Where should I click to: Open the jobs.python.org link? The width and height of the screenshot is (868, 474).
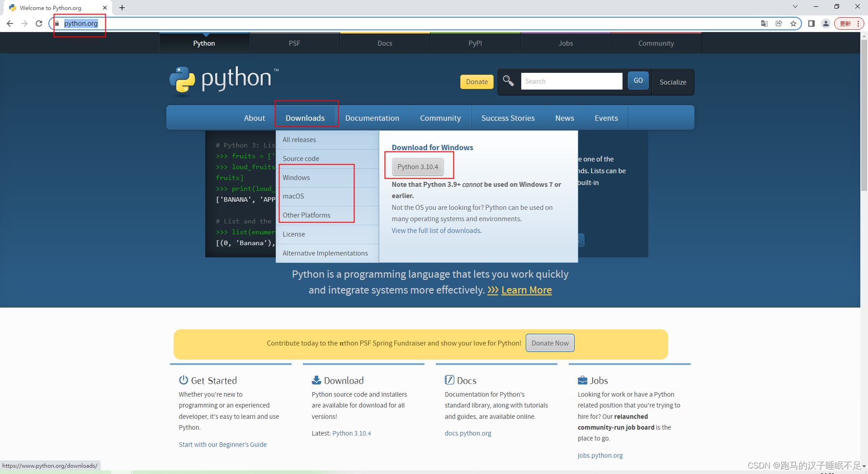pos(600,455)
